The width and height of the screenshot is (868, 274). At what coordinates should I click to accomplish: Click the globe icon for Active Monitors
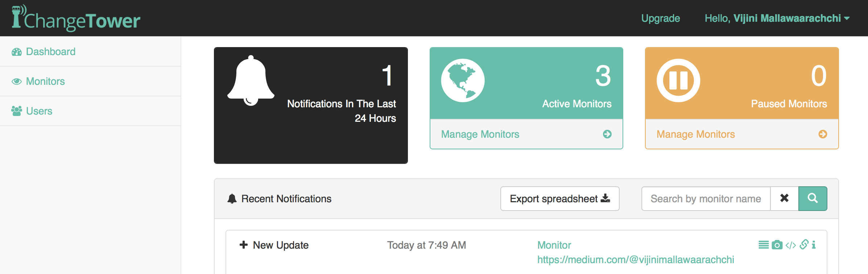[463, 80]
